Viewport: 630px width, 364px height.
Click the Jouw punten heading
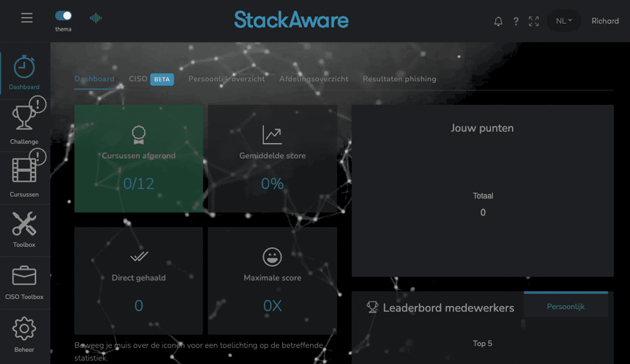[482, 128]
